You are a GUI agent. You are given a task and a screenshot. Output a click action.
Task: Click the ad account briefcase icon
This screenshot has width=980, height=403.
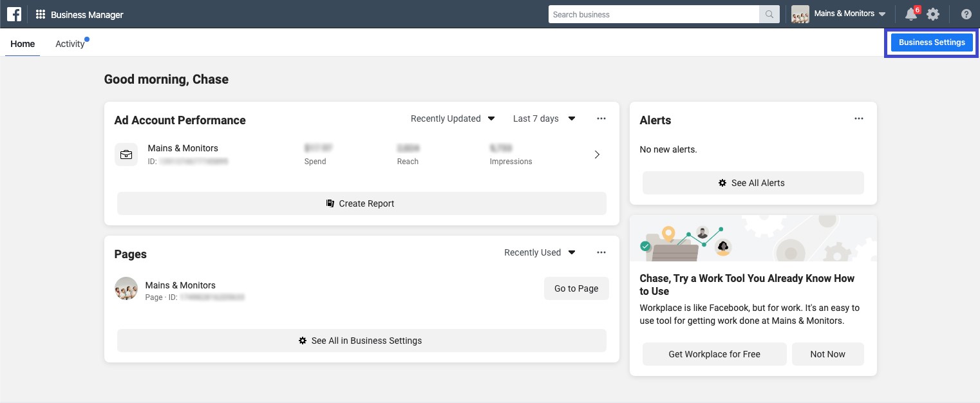click(x=126, y=155)
